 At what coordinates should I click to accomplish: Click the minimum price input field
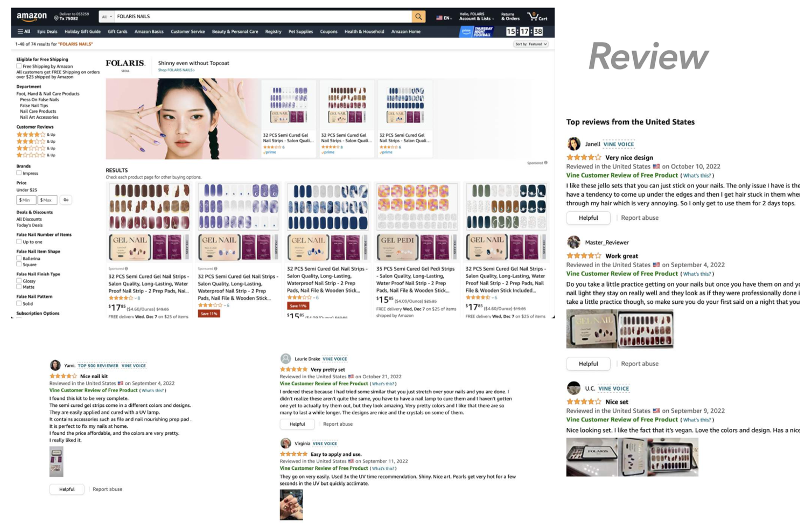pyautogui.click(x=26, y=200)
